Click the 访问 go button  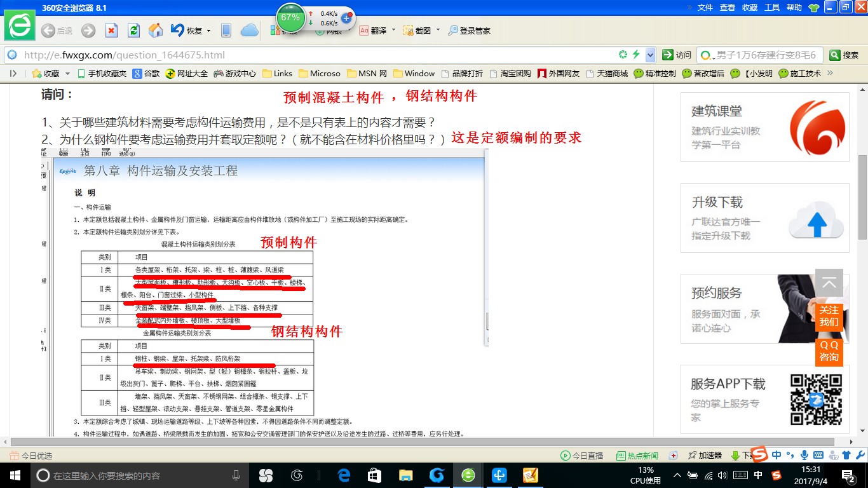click(x=677, y=55)
